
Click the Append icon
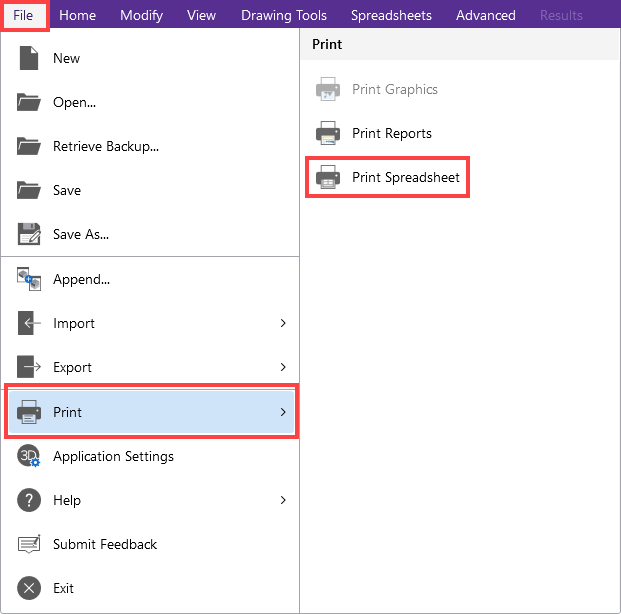point(29,280)
